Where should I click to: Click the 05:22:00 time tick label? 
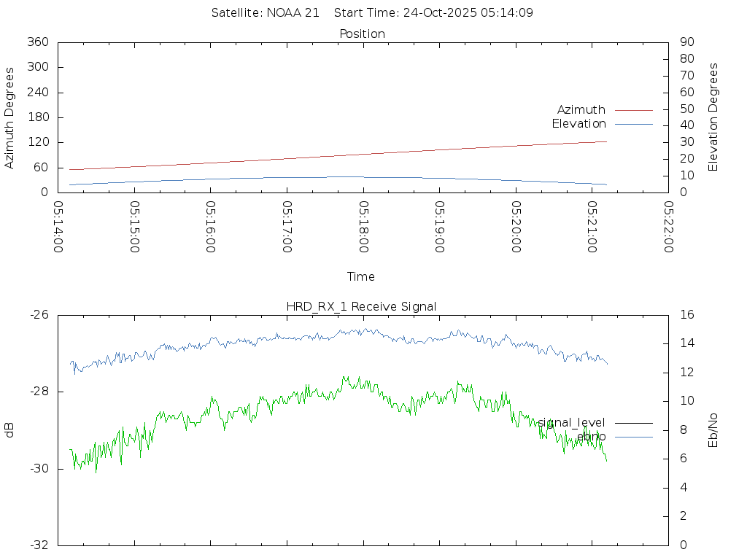pyautogui.click(x=668, y=227)
